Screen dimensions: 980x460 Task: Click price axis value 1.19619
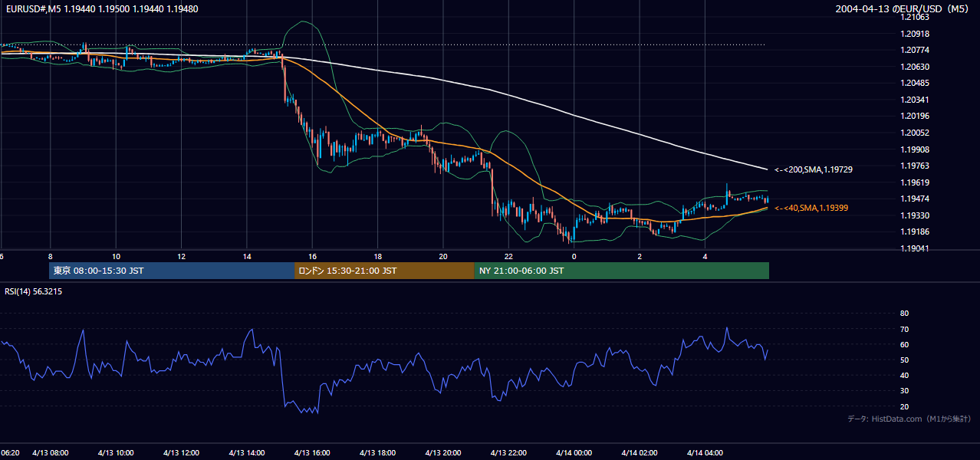[x=916, y=182]
